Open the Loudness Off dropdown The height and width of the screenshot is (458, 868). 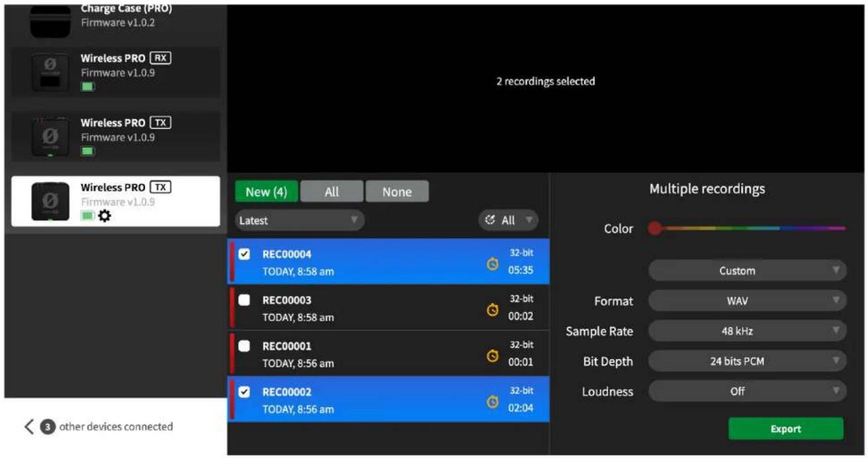pyautogui.click(x=747, y=391)
